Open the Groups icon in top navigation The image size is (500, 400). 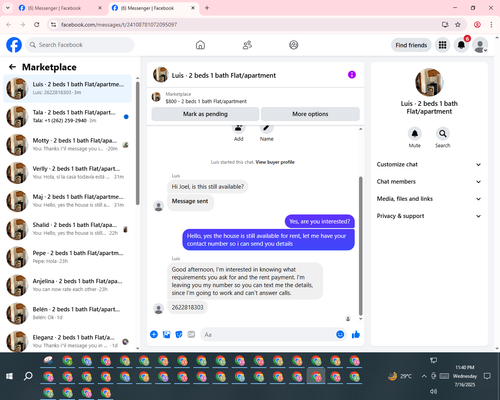pyautogui.click(x=294, y=45)
